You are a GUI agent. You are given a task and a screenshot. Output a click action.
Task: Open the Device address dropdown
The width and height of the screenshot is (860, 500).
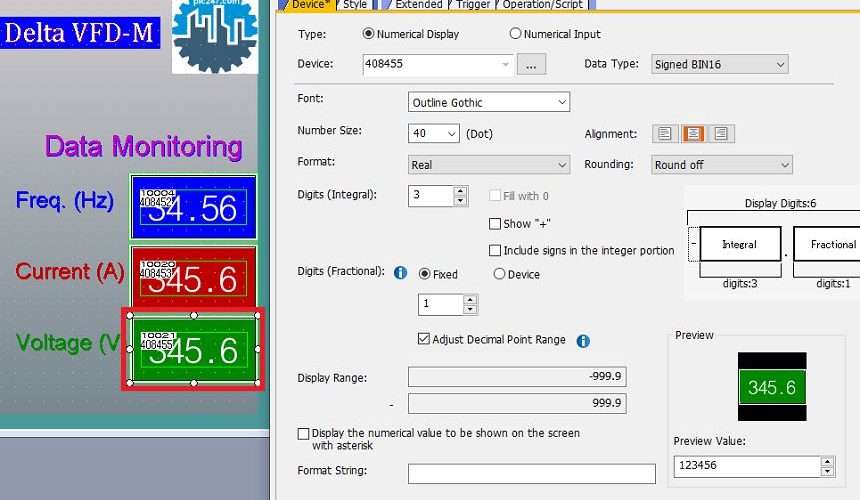(x=505, y=65)
